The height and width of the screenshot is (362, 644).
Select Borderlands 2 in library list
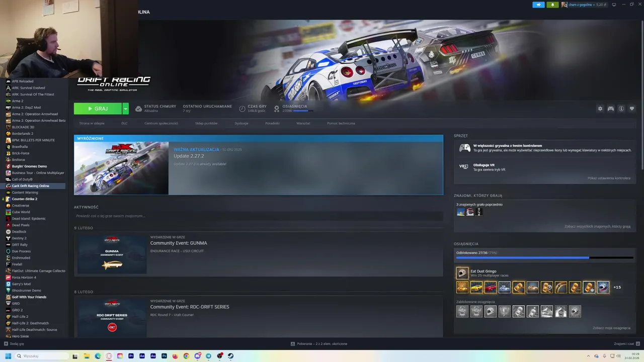[x=22, y=134]
